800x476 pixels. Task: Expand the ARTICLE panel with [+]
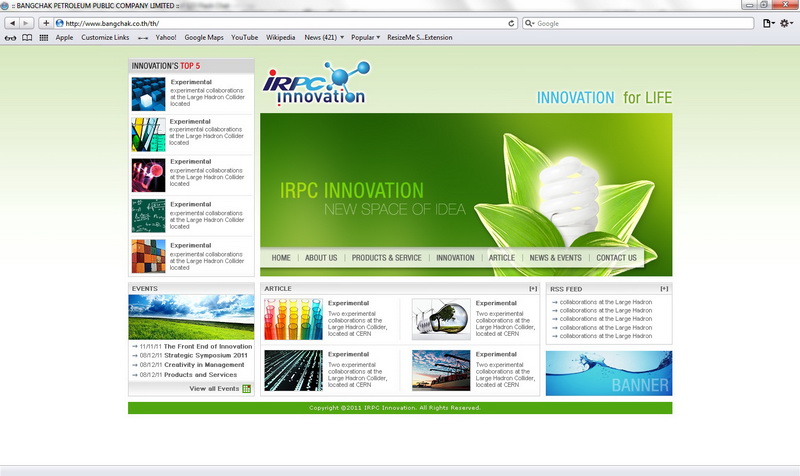pos(533,288)
